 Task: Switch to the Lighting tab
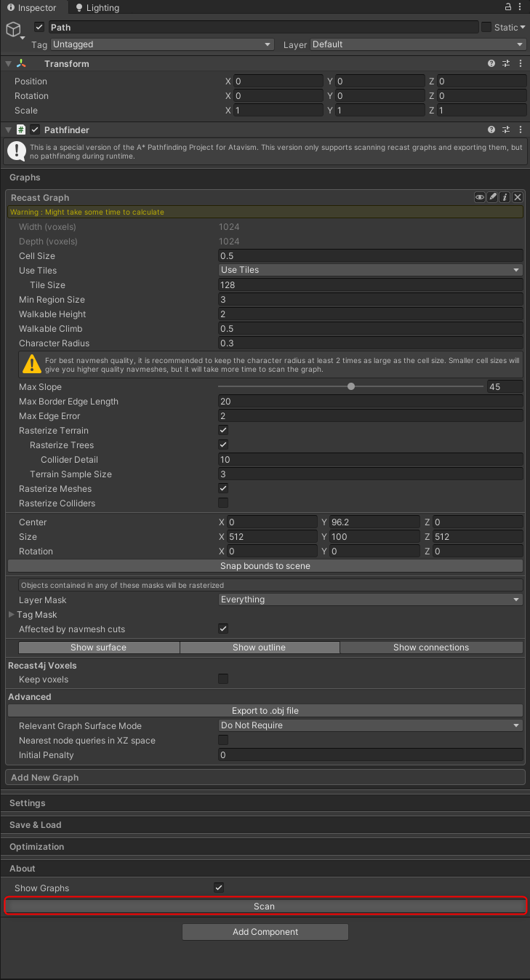click(x=97, y=8)
